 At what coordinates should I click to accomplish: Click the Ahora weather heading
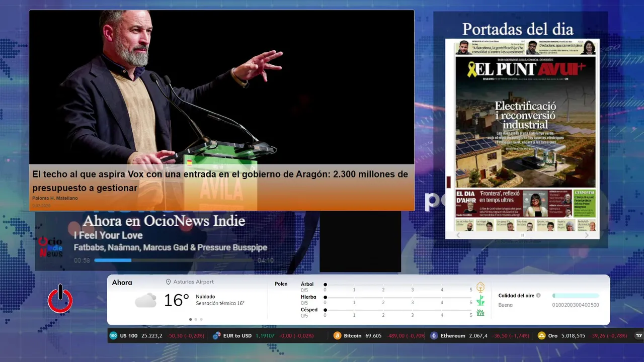[x=122, y=283]
